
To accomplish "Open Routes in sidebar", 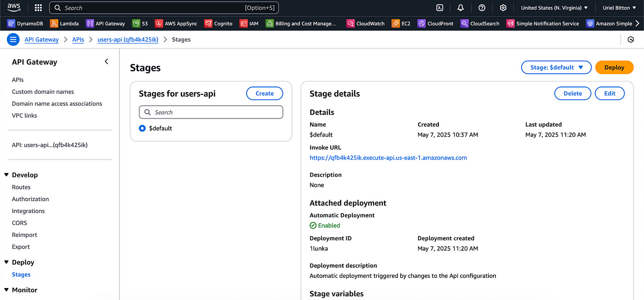I will 21,187.
